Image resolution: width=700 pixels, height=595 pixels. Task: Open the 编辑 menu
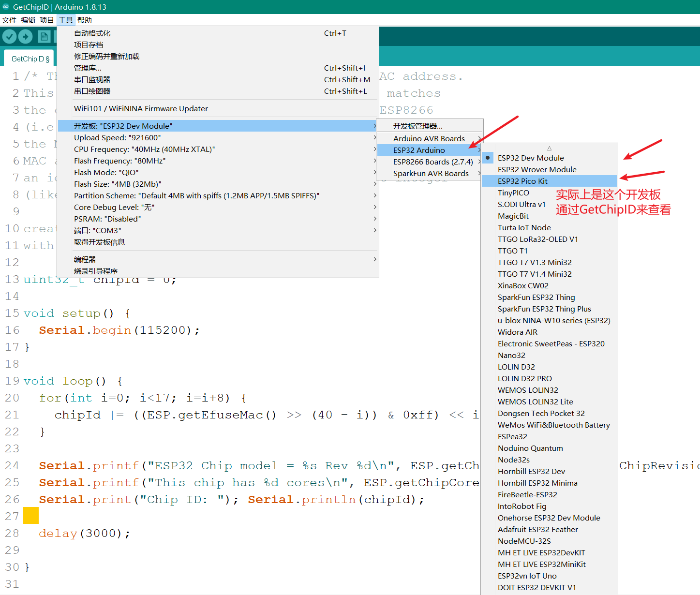coord(28,20)
